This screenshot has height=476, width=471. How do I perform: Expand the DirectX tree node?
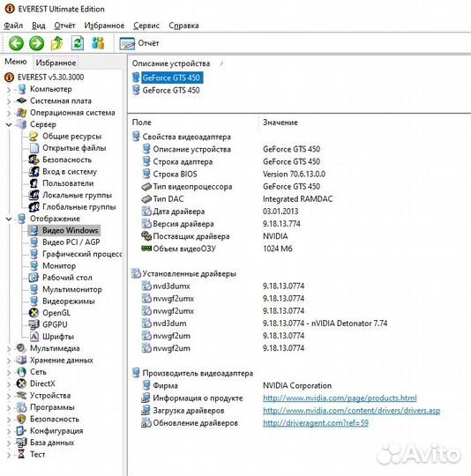pyautogui.click(x=9, y=384)
